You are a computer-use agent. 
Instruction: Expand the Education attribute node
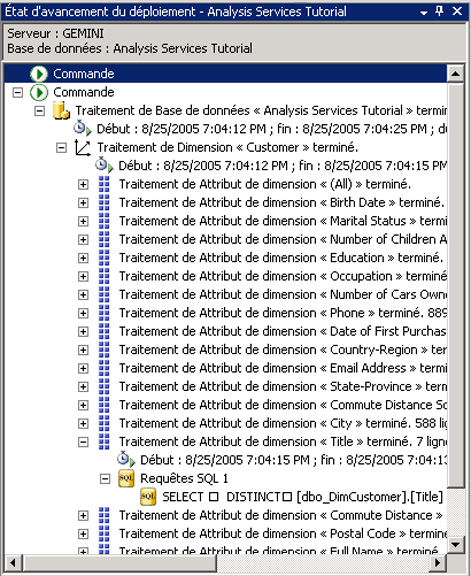click(83, 258)
